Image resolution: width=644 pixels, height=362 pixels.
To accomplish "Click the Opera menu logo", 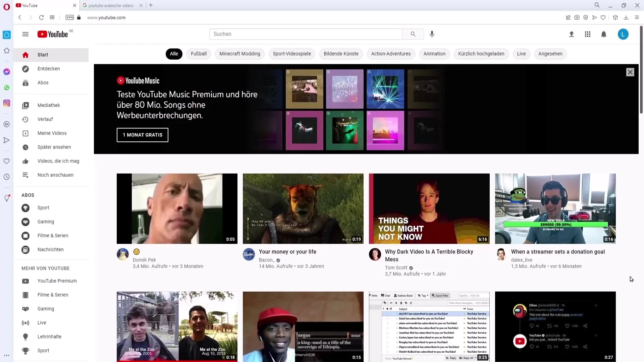I will [x=7, y=7].
